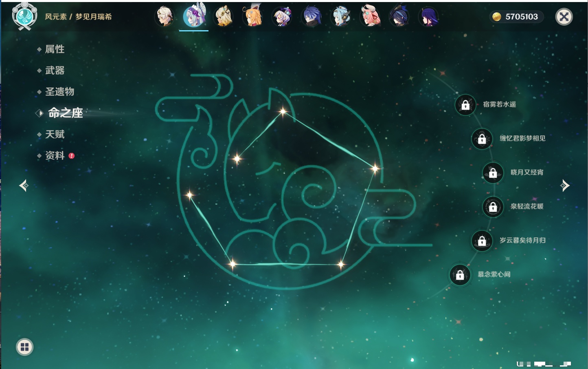
Task: Click the red alert badge next to 资料
Action: click(x=72, y=156)
